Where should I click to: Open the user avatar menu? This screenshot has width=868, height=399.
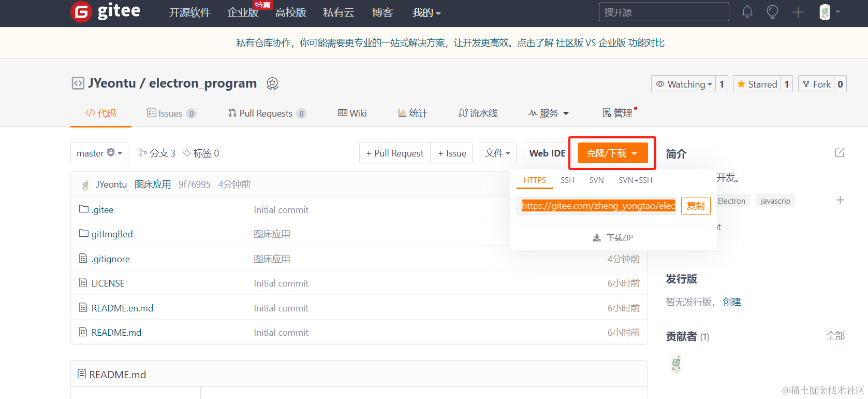click(830, 12)
